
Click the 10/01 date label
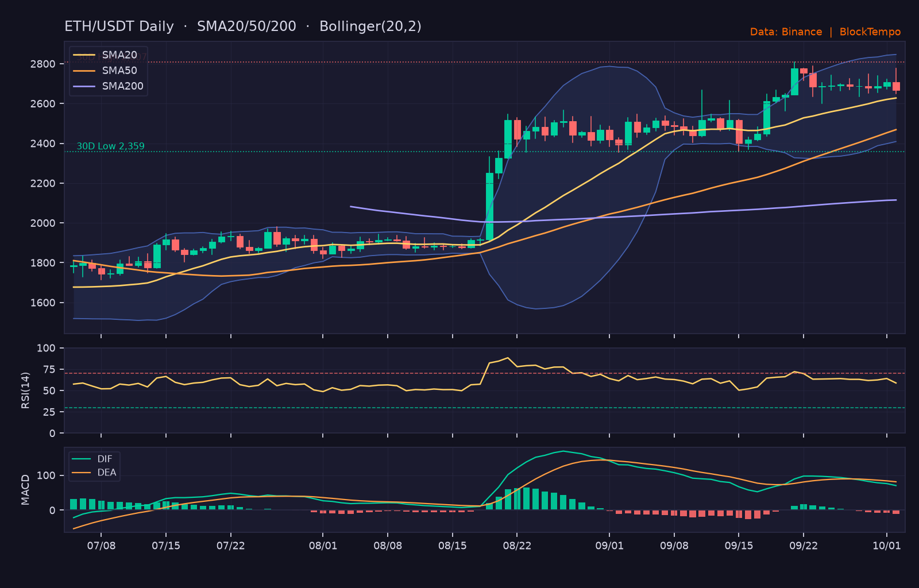click(887, 546)
